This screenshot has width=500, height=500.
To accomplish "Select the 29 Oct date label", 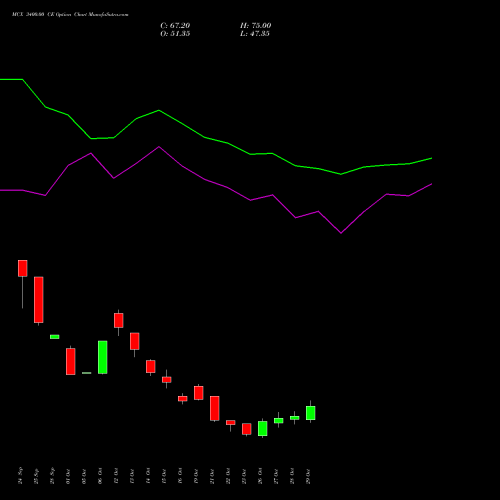I will coord(309,476).
